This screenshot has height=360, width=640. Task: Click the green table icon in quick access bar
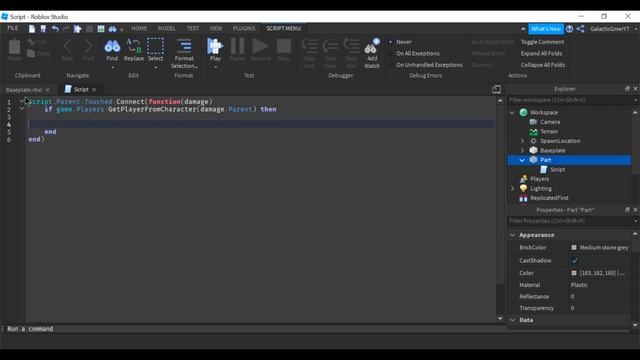click(100, 29)
